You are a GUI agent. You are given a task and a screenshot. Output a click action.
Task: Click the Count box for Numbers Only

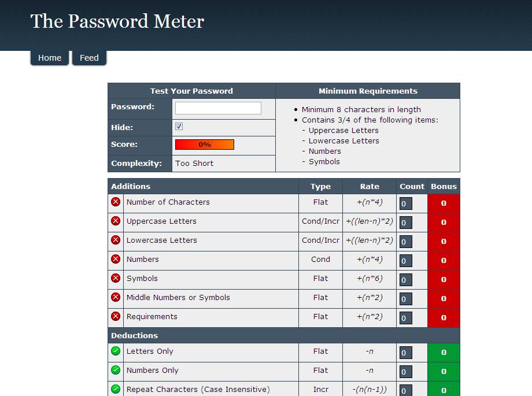(x=406, y=372)
